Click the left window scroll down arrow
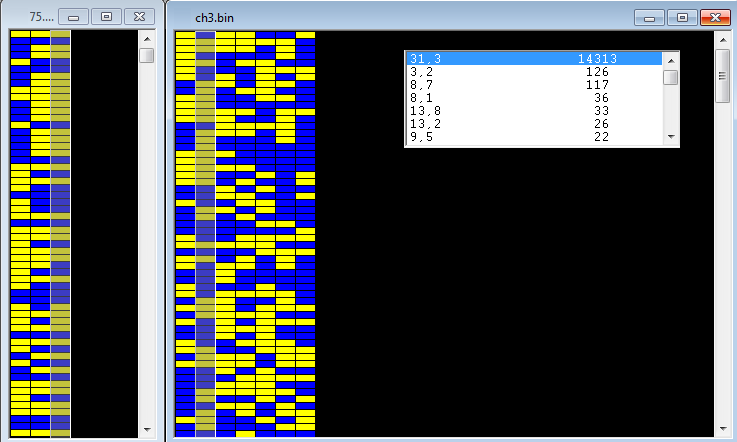Screen dimensions: 737x442 (146, 429)
